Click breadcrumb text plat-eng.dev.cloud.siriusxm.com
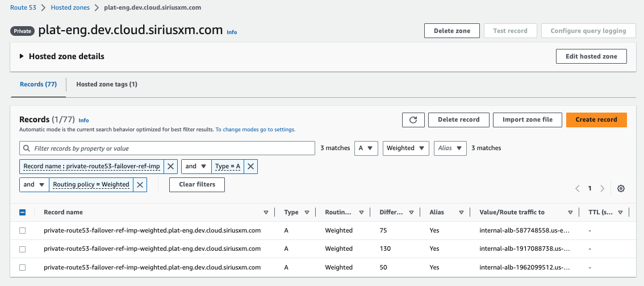 (x=153, y=7)
